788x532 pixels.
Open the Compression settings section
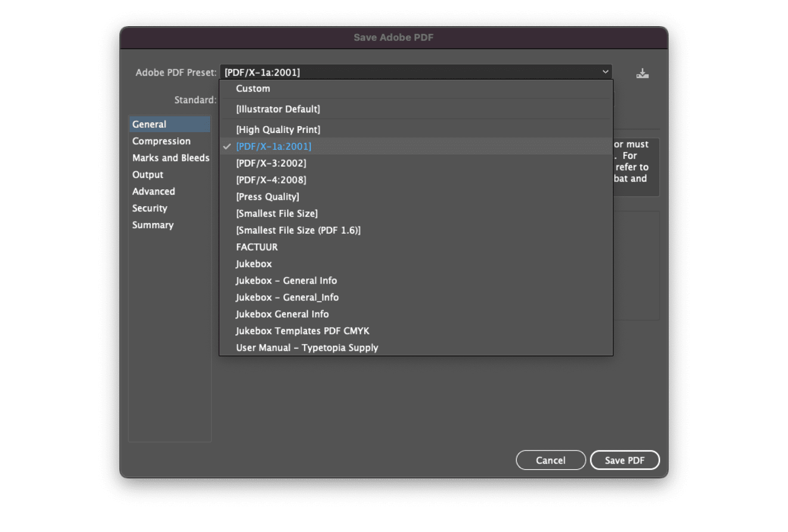tap(170, 141)
